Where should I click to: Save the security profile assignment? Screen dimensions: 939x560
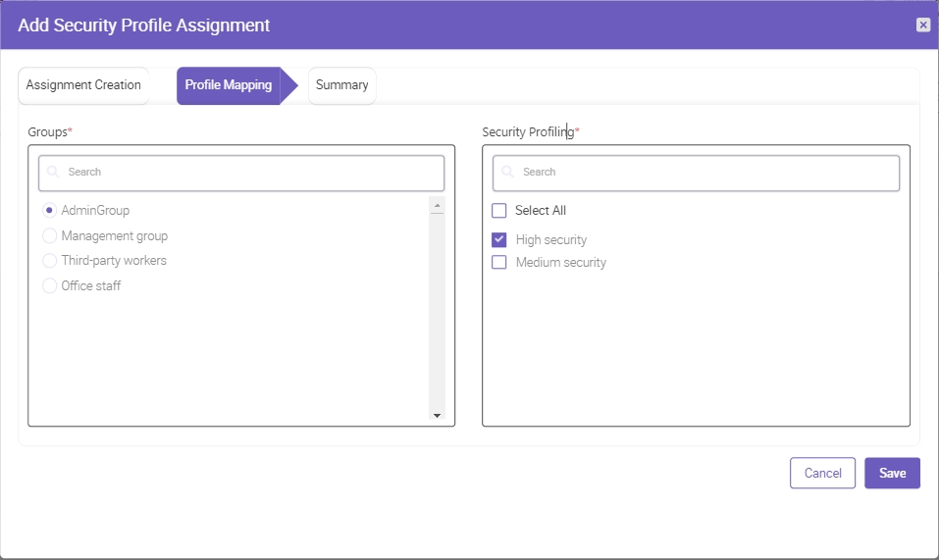click(x=892, y=474)
